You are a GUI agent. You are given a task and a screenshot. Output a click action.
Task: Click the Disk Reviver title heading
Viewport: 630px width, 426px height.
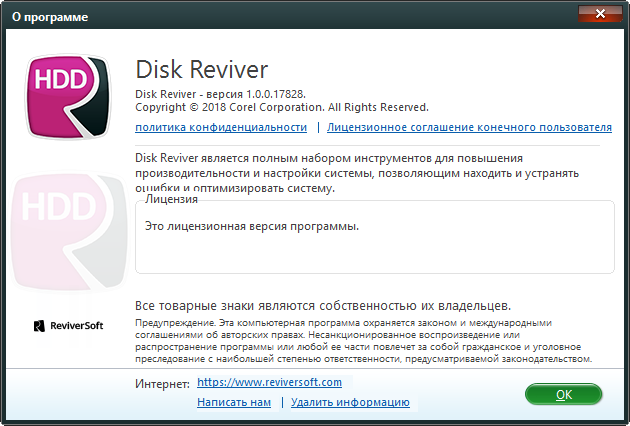(x=201, y=71)
